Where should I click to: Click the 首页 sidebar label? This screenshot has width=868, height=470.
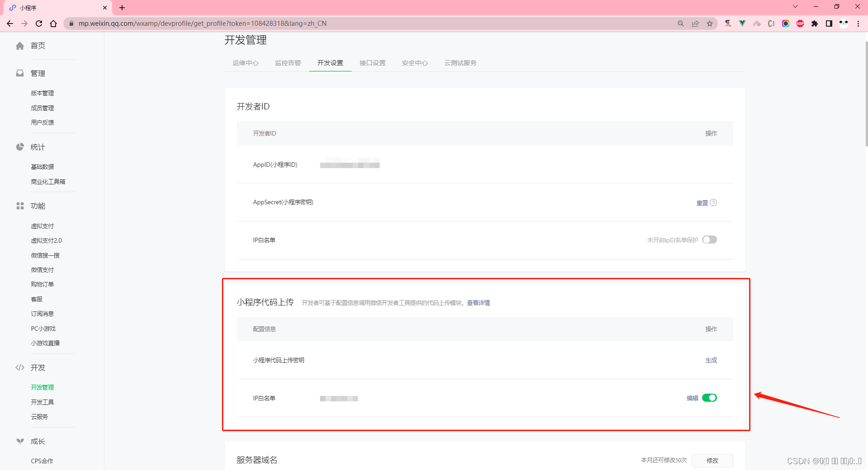click(38, 46)
